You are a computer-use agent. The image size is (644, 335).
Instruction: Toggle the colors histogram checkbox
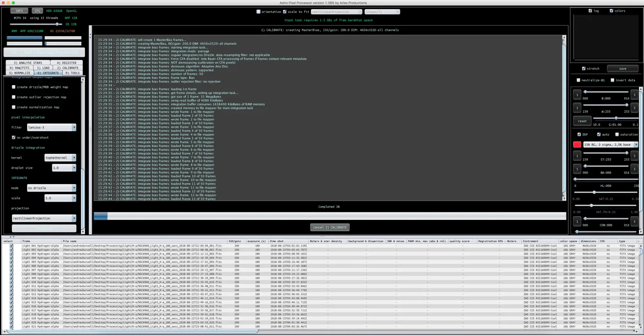point(611,11)
